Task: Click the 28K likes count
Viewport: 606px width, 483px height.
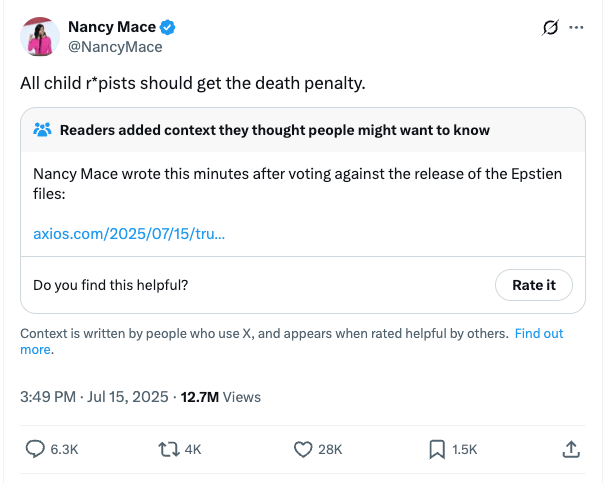Action: point(330,450)
